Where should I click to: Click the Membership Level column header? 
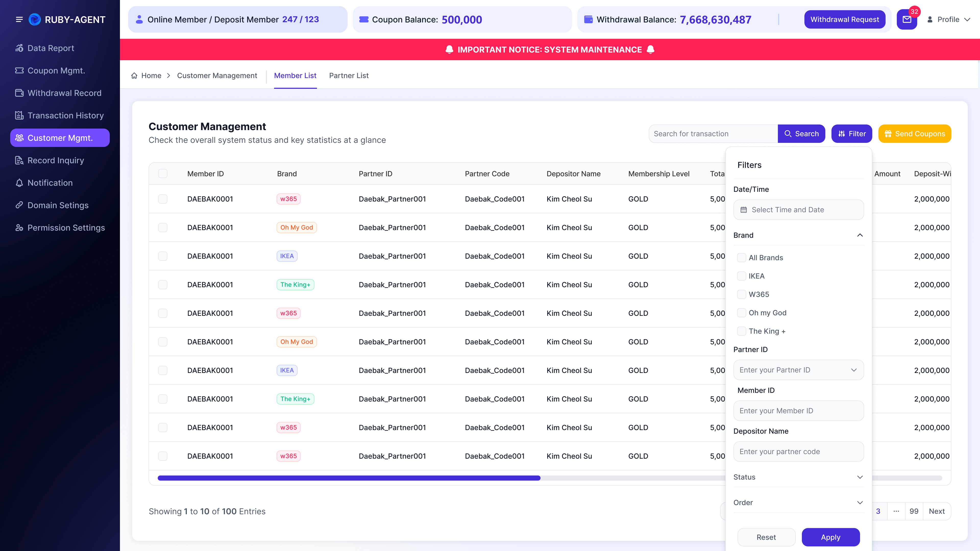pos(658,174)
